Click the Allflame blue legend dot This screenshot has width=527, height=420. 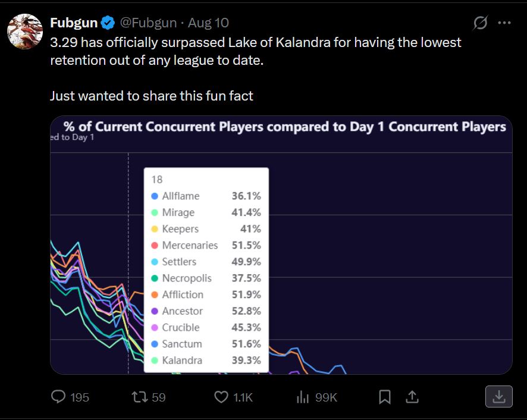[155, 196]
